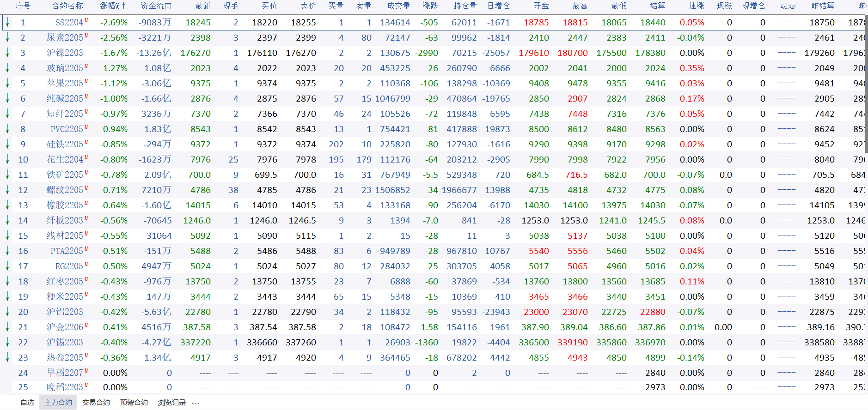The image size is (868, 410).
Task: Click the latest price 337220 for 沪锡2203
Action: coord(196,342)
